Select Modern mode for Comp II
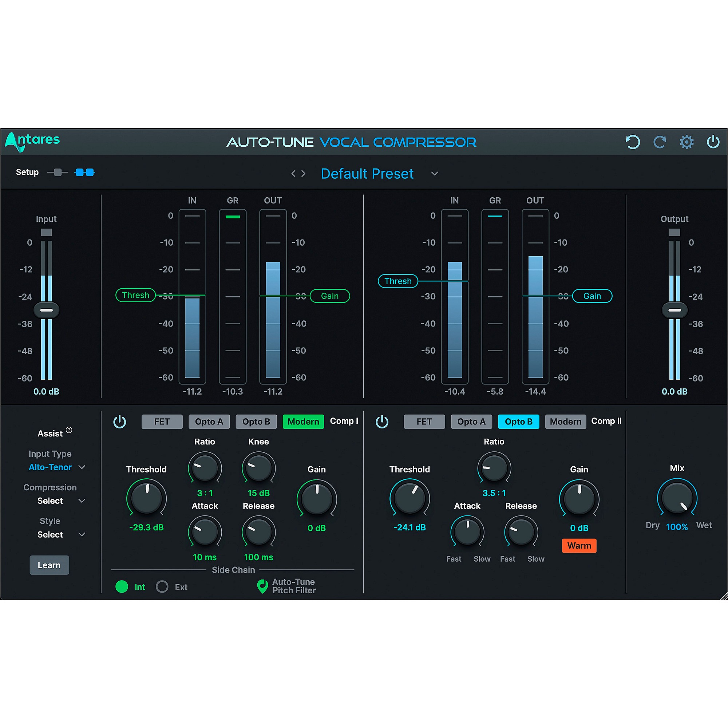 pos(566,422)
